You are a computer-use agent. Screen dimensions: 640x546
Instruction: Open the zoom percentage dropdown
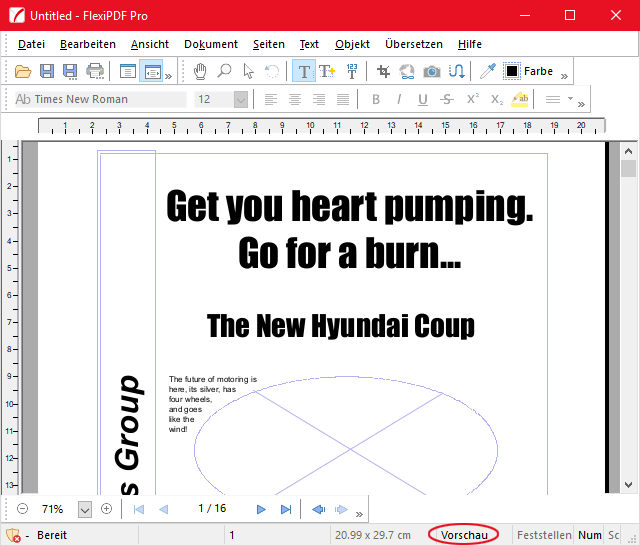coord(84,509)
